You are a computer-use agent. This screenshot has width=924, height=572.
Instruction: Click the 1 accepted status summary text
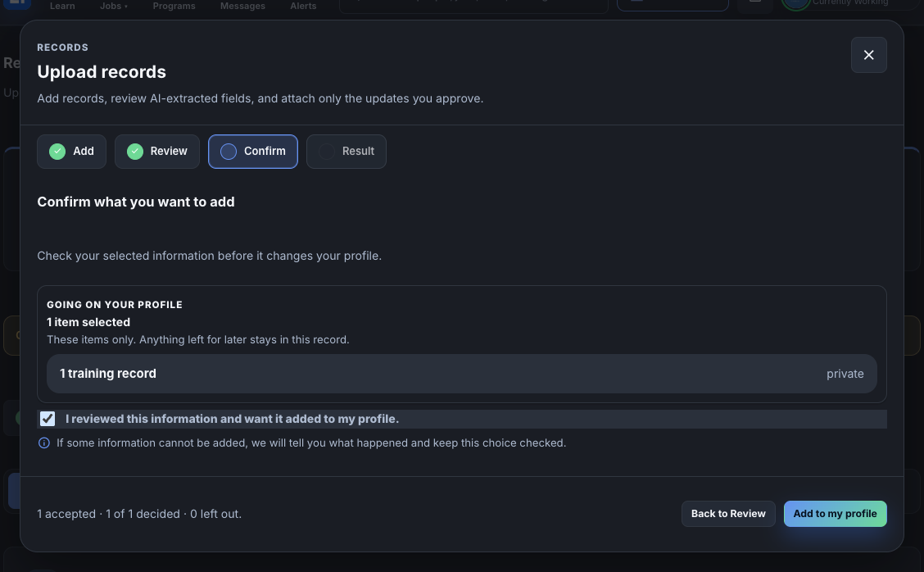139,514
